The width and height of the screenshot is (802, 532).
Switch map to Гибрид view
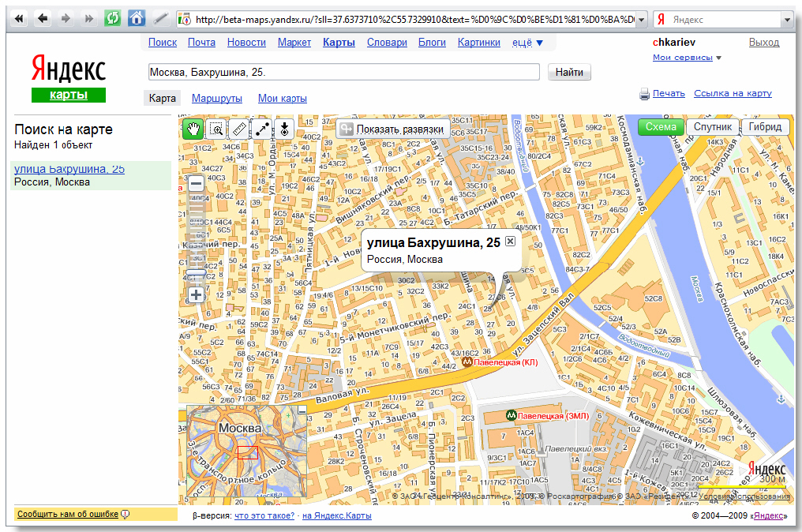point(765,127)
